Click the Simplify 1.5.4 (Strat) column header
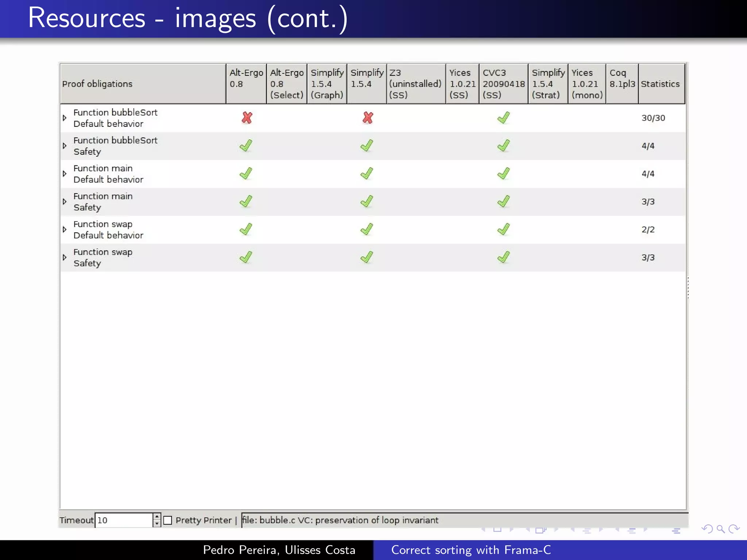 click(548, 84)
